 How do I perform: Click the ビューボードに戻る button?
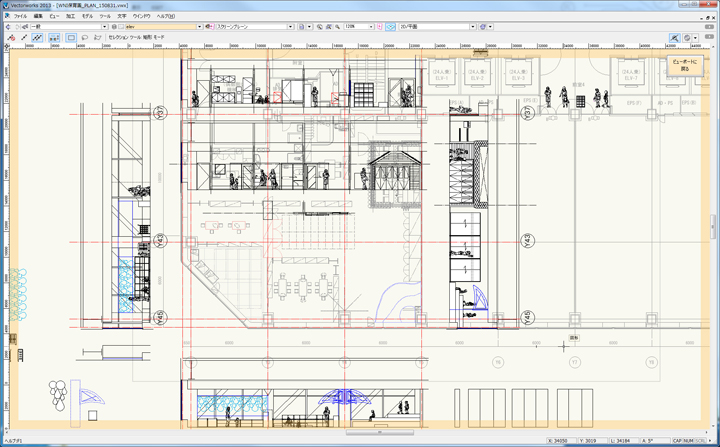click(x=685, y=66)
